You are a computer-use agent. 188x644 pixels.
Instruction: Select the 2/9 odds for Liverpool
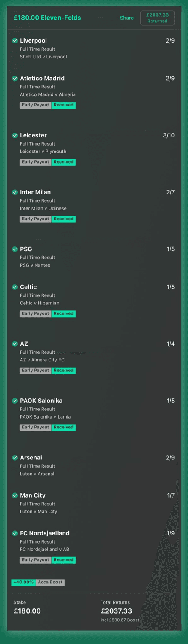coord(170,41)
